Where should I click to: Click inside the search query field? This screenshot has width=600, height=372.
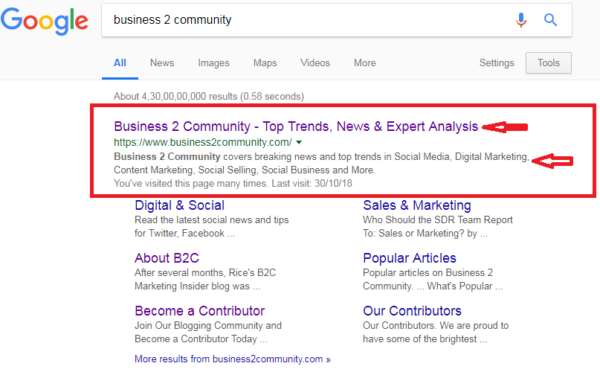point(306,20)
